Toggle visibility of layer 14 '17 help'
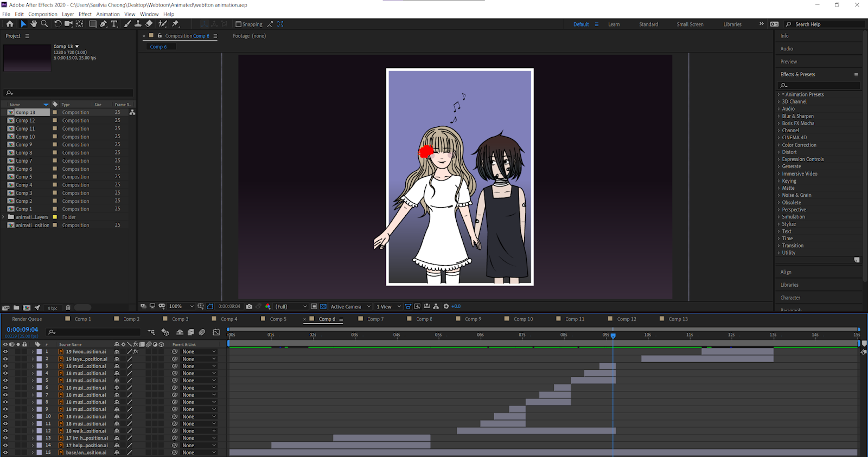Screen dimensions: 868x457 pyautogui.click(x=5, y=445)
